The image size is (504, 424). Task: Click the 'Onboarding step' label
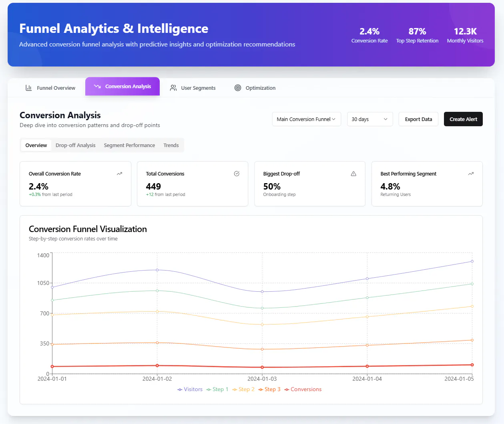[279, 194]
